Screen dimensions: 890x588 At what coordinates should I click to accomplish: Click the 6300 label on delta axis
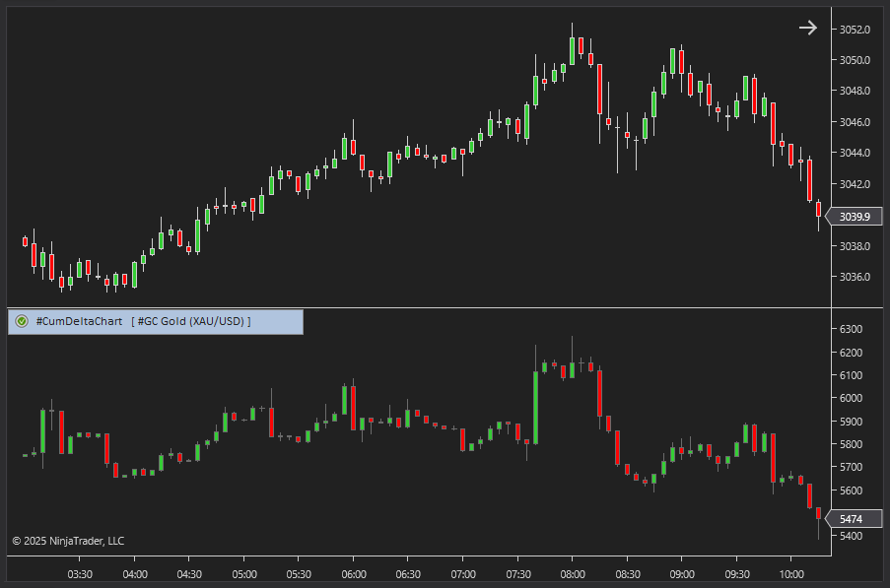pyautogui.click(x=851, y=329)
